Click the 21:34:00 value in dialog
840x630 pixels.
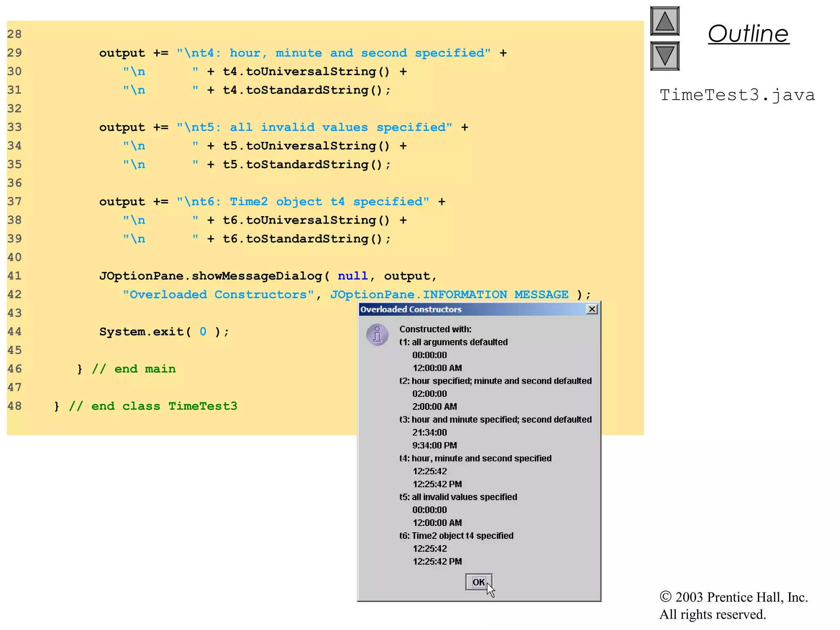pos(430,432)
